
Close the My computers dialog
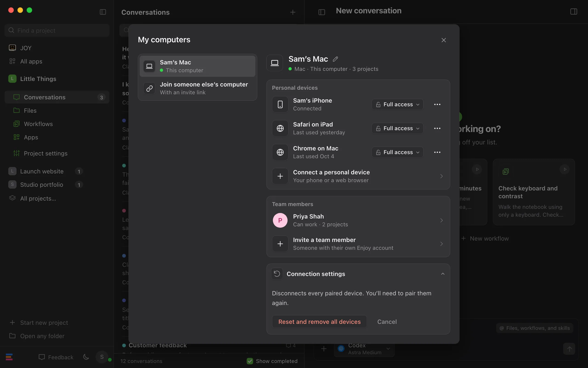point(444,40)
